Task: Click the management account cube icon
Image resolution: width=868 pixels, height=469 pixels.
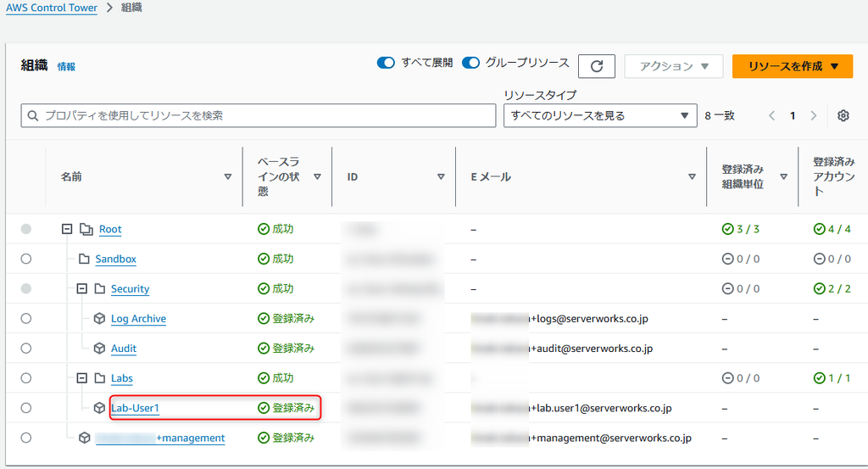Action: (x=84, y=438)
